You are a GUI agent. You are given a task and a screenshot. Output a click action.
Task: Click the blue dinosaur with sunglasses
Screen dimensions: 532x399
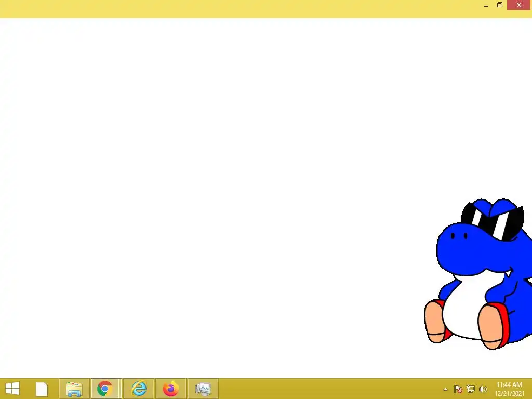point(479,274)
